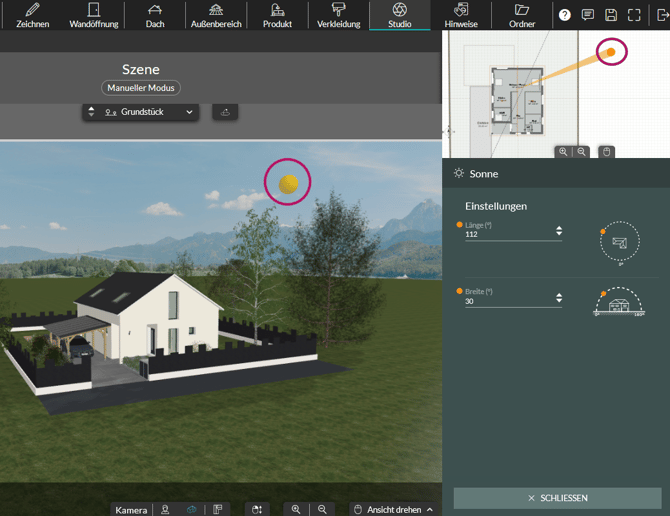Click the Kamera label

pyautogui.click(x=131, y=510)
